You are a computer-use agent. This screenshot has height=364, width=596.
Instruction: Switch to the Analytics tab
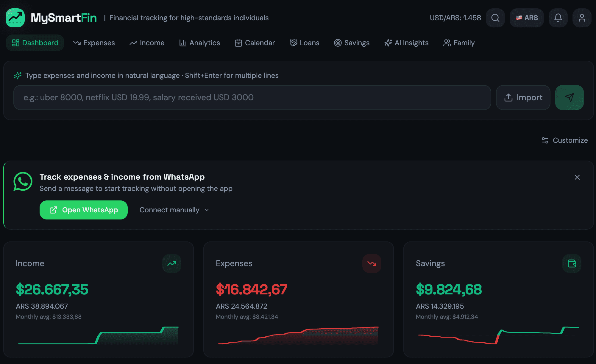click(199, 43)
